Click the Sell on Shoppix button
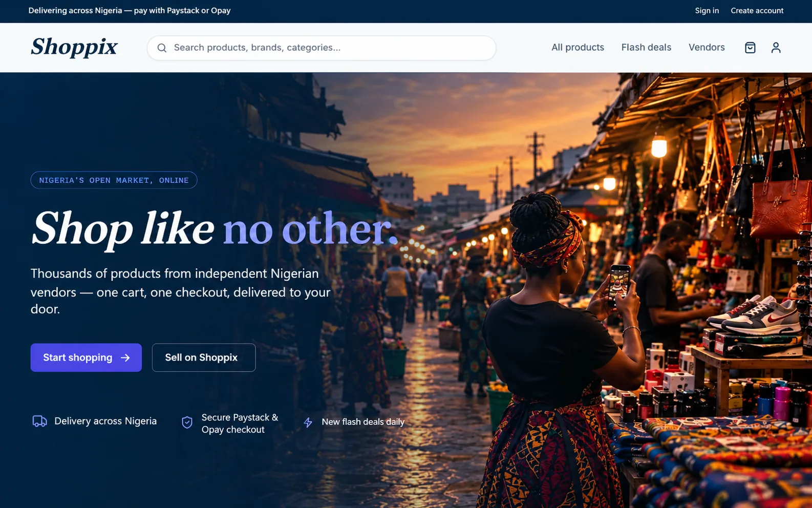 [x=204, y=357]
